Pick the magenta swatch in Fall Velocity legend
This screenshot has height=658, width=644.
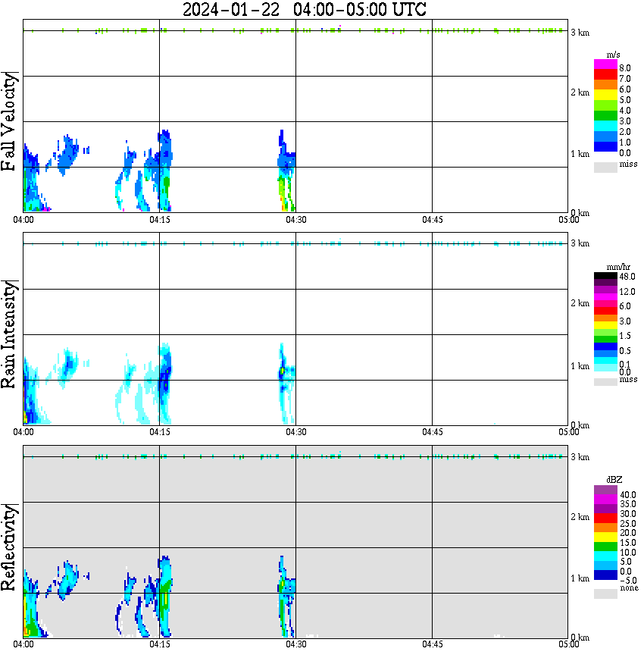[605, 64]
